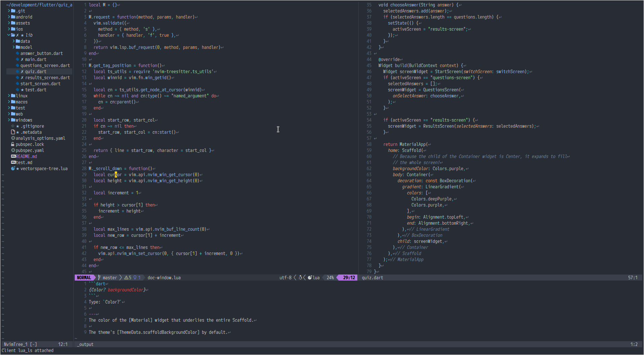Open test.dart from the tree
Viewport: 644px width, 355px height.
36,90
